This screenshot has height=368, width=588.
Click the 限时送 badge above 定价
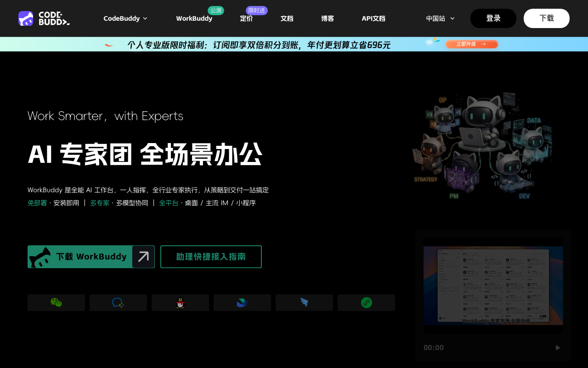(257, 11)
